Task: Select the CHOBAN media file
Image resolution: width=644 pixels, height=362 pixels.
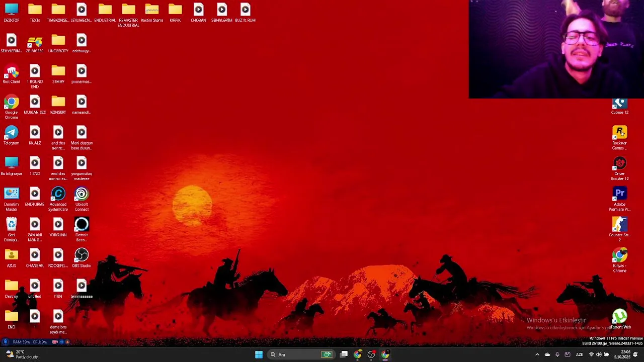Action: (198, 13)
